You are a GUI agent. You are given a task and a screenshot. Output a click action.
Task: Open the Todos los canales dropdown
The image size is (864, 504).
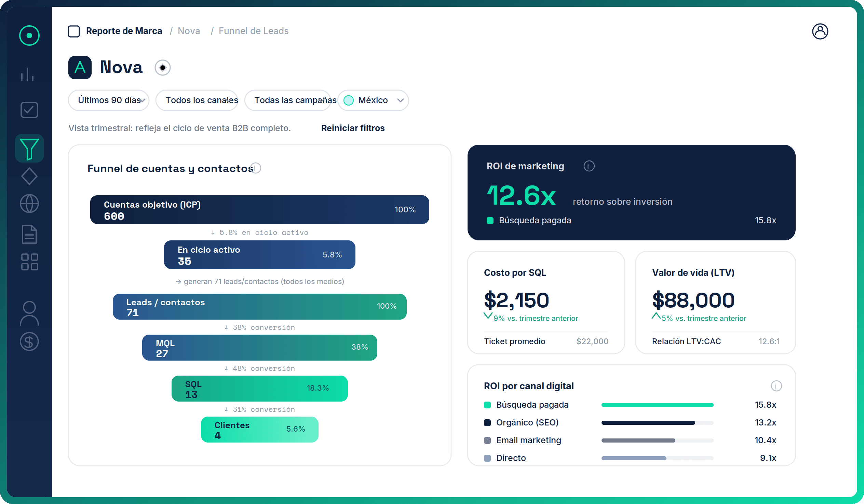[x=197, y=100]
